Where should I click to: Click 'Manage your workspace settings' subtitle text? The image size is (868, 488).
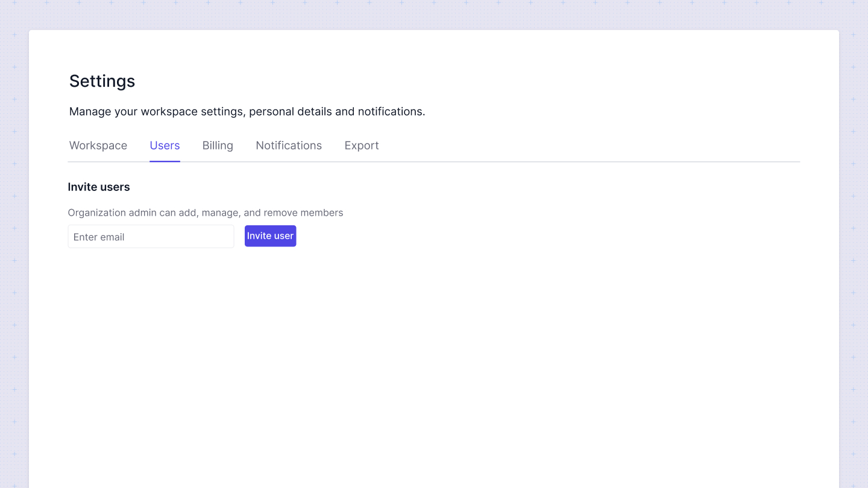click(247, 111)
